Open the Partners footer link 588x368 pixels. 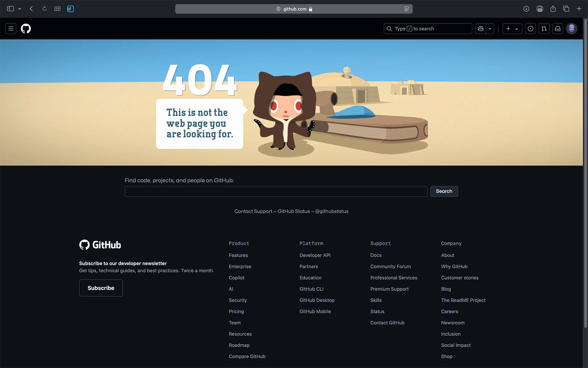[309, 267]
